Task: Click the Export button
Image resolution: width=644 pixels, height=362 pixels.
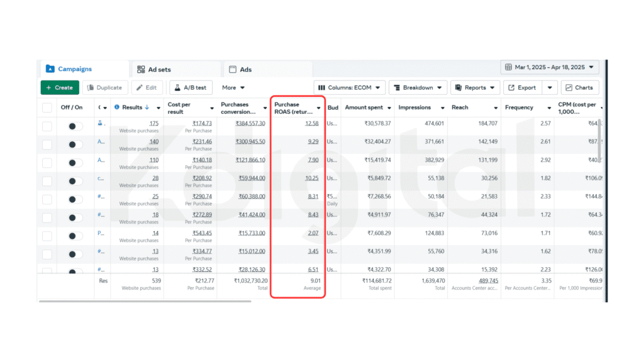Action: coord(523,88)
